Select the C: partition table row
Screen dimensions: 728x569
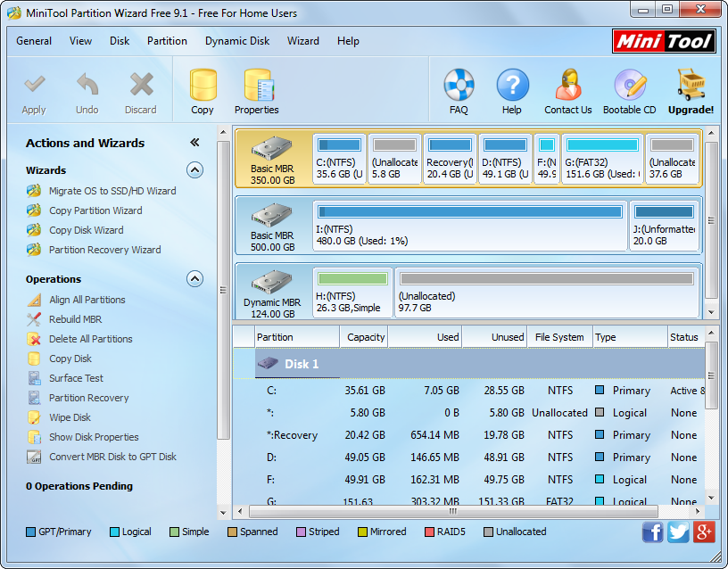[469, 391]
